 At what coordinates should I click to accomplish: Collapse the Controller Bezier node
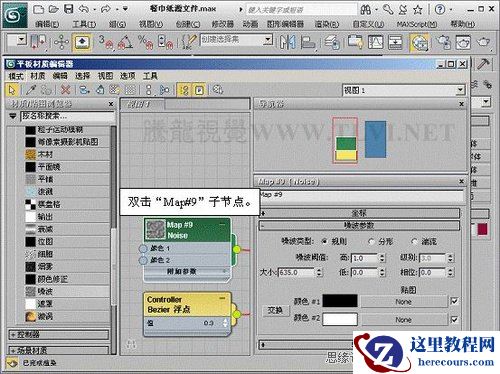tap(222, 298)
